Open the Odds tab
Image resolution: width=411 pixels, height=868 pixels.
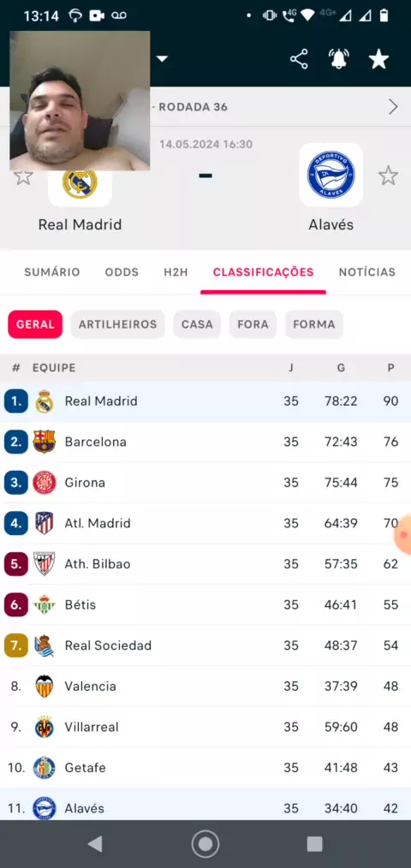(x=122, y=272)
